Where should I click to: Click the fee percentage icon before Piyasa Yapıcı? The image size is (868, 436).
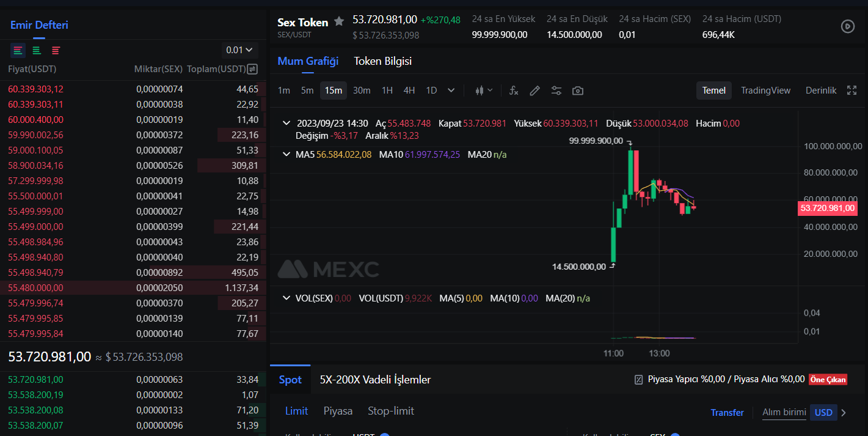(x=638, y=380)
